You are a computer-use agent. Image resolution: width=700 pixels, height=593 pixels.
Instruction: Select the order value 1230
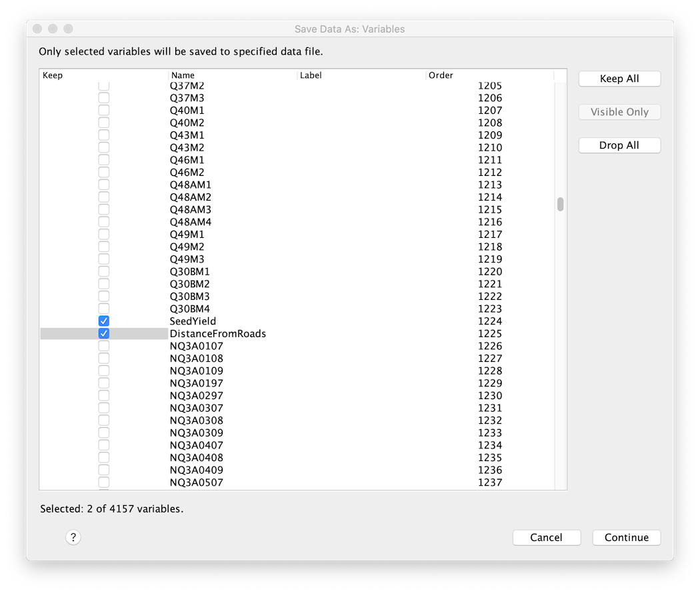[x=490, y=396]
